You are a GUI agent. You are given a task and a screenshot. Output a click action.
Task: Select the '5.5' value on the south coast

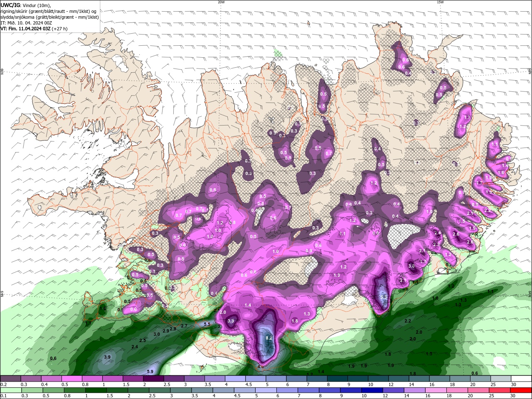(x=207, y=324)
